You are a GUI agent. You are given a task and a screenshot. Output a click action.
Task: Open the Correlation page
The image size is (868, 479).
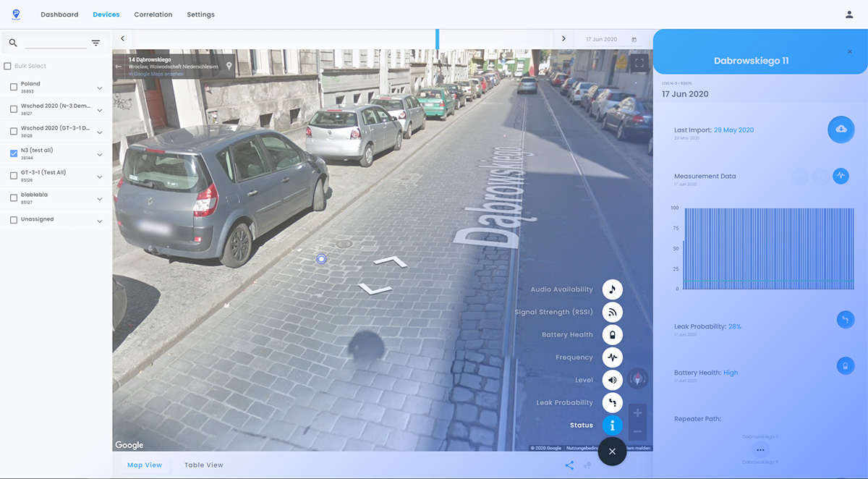click(153, 14)
